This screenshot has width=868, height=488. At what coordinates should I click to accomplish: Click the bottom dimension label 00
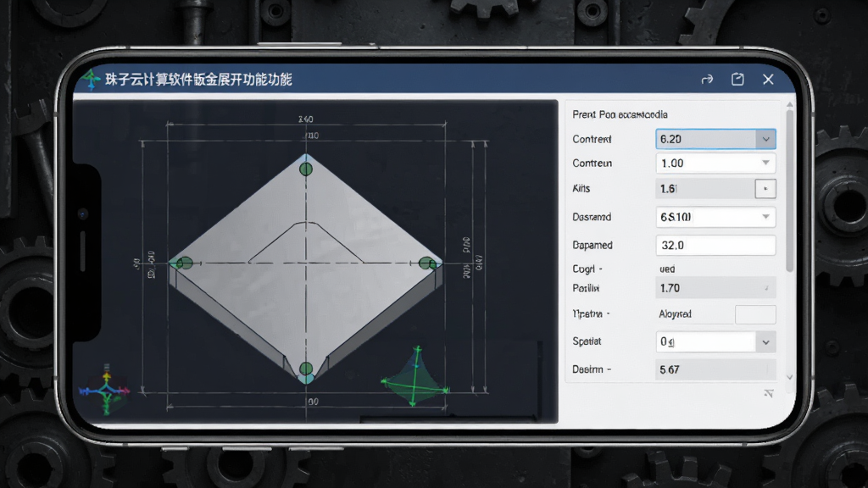tap(314, 402)
